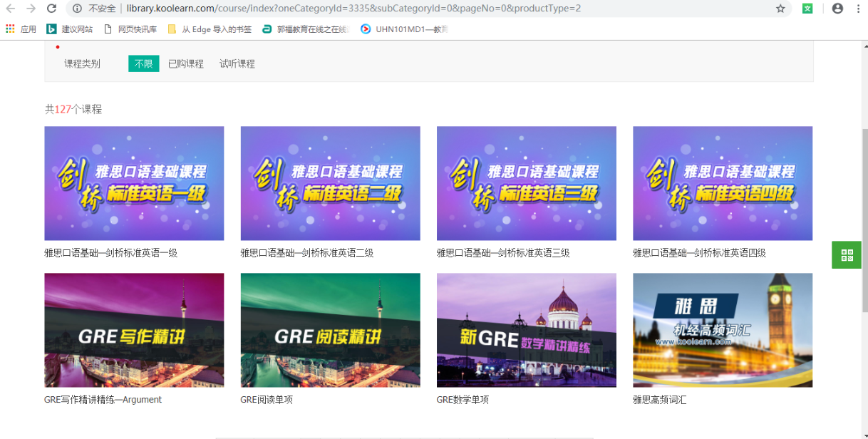Bookmark this page with the star icon
Viewport: 868px width, 439px height.
coord(780,9)
